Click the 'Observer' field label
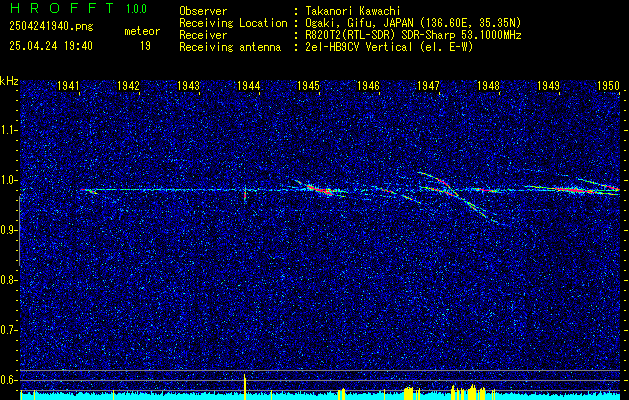 coord(203,11)
